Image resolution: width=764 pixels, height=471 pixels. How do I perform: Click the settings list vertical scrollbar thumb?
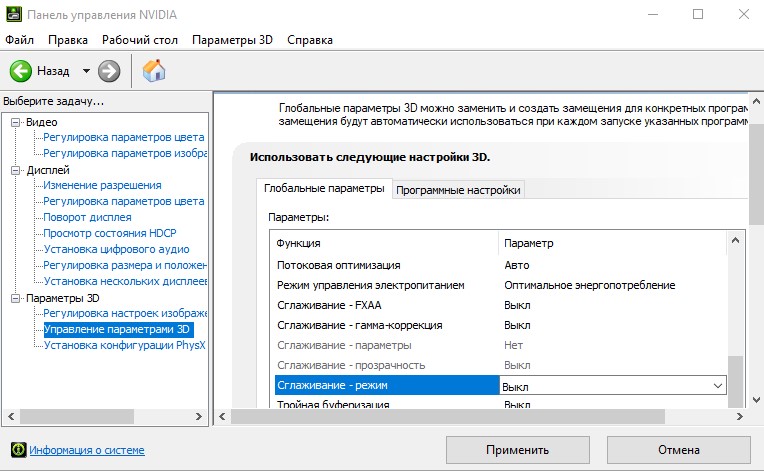[735, 381]
